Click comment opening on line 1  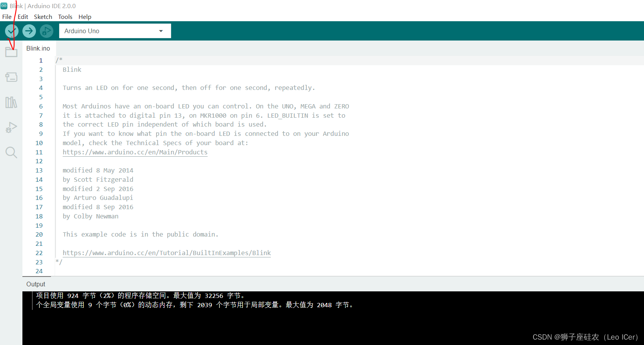(59, 60)
